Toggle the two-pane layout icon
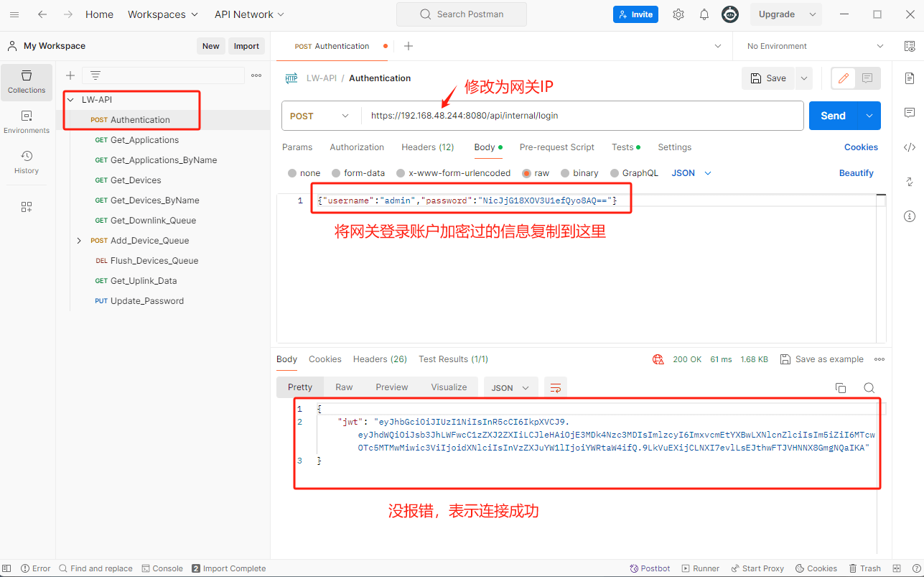 click(895, 568)
